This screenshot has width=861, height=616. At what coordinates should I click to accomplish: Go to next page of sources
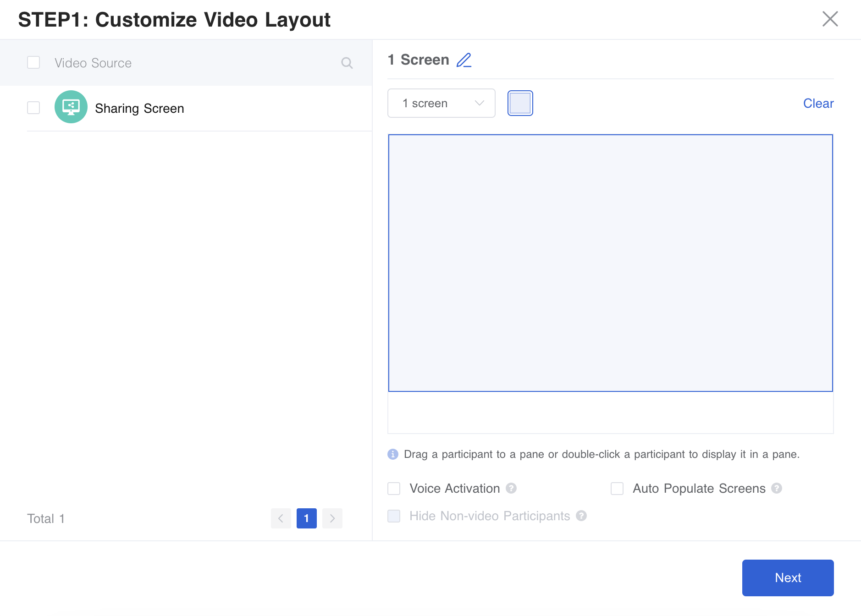pyautogui.click(x=332, y=518)
